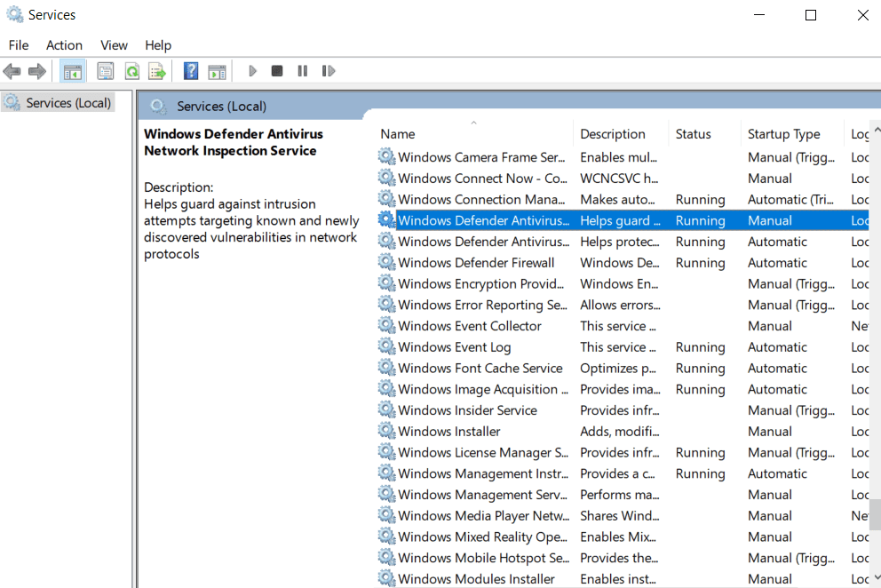Open the View menu
Viewport: 881px width, 588px height.
point(114,45)
